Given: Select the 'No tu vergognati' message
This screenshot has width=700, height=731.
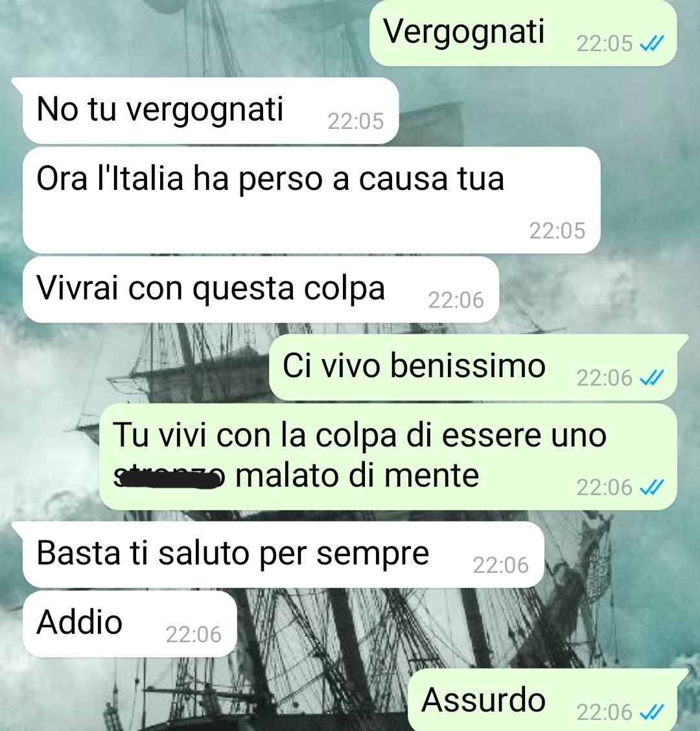Looking at the screenshot, I should (211, 110).
